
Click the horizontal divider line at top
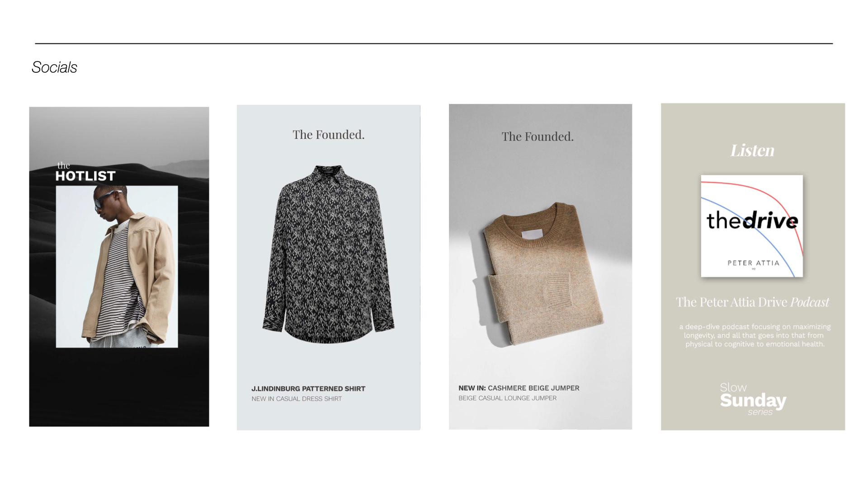434,43
